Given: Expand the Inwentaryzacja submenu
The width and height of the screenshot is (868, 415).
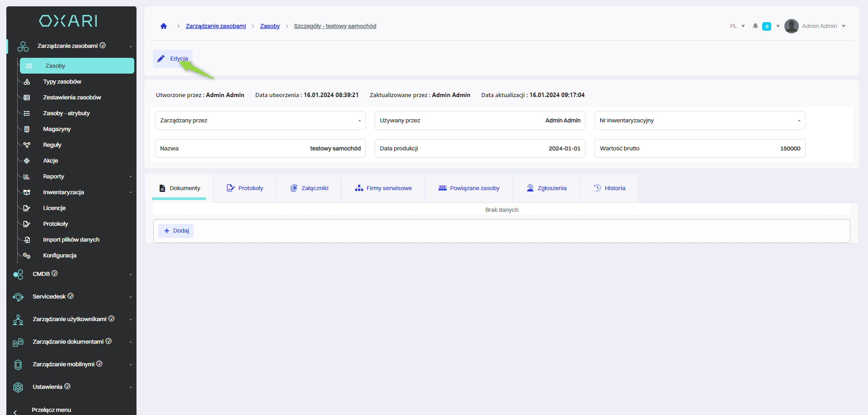Looking at the screenshot, I should [x=131, y=192].
